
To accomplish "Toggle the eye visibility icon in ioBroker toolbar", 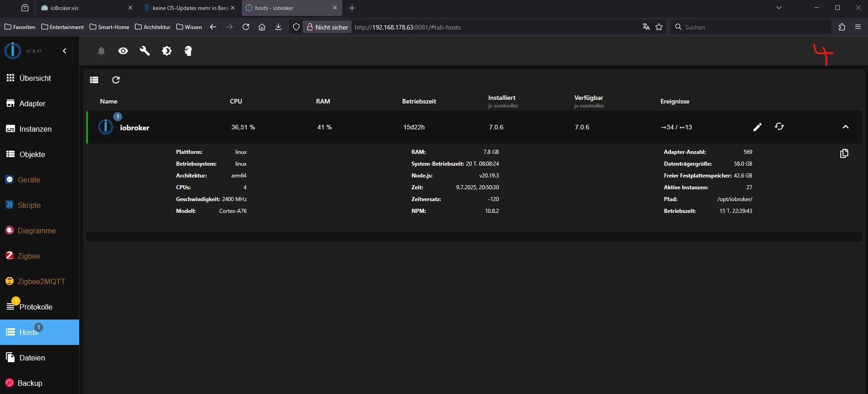I will (123, 51).
